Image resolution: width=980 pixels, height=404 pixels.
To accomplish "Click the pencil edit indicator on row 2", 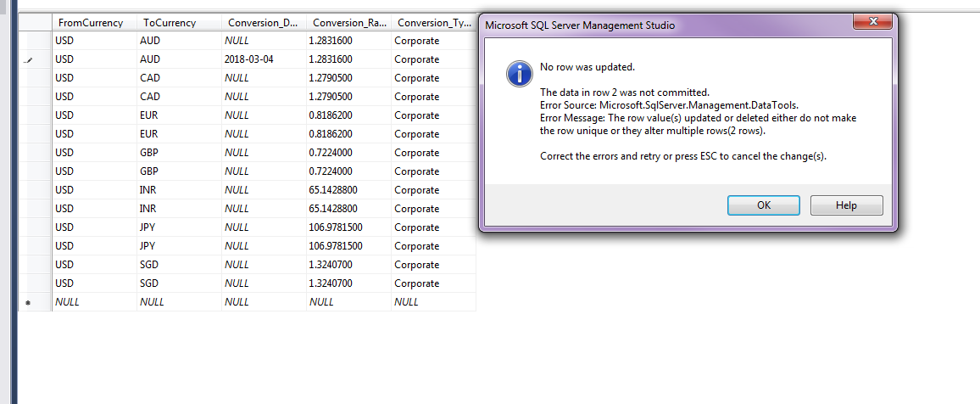I will pos(29,60).
